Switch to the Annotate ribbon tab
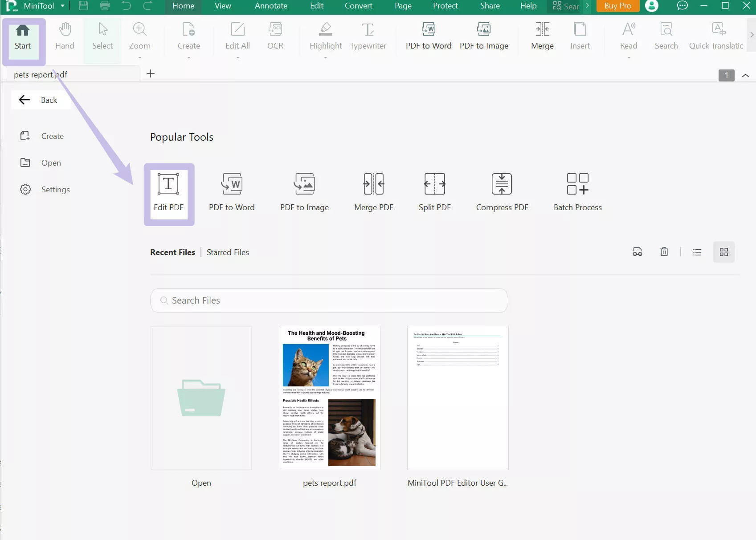The width and height of the screenshot is (756, 540). 270,6
